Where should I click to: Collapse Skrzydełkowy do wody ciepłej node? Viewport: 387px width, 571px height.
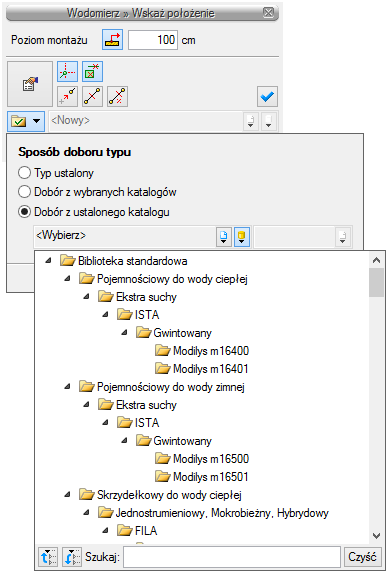click(x=67, y=495)
